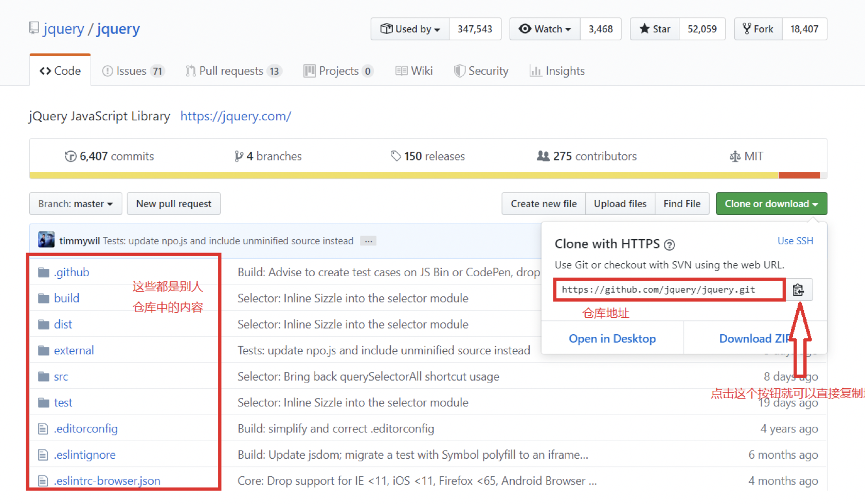Click Upload files
Screen dimensions: 865x504
coord(620,204)
